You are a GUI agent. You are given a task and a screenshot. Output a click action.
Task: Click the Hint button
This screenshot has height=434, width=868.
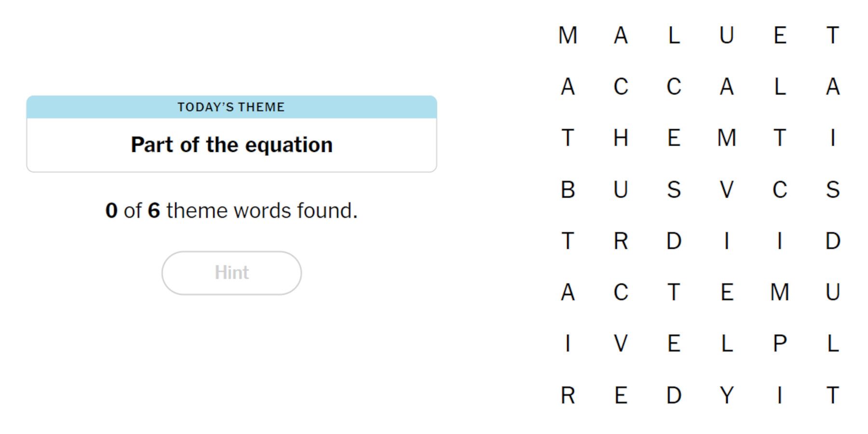tap(231, 272)
